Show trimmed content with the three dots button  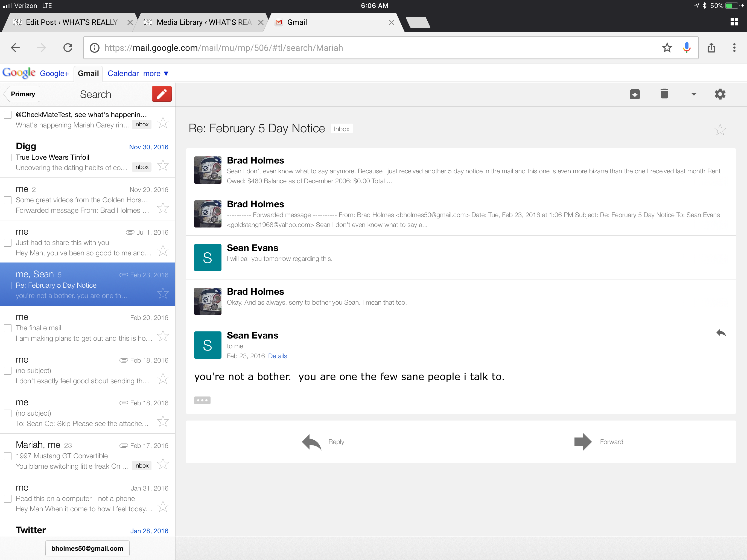(202, 400)
